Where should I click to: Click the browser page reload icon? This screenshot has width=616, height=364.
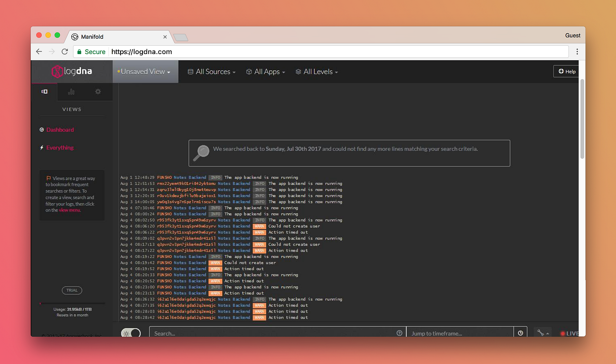tap(64, 51)
